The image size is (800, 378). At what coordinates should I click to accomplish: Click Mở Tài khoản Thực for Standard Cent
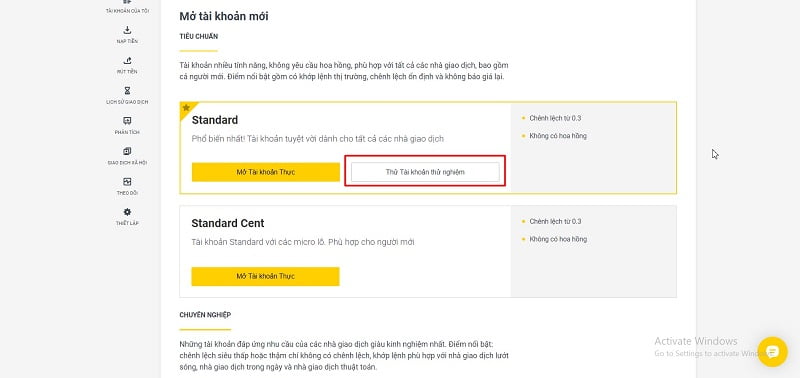[x=265, y=276]
